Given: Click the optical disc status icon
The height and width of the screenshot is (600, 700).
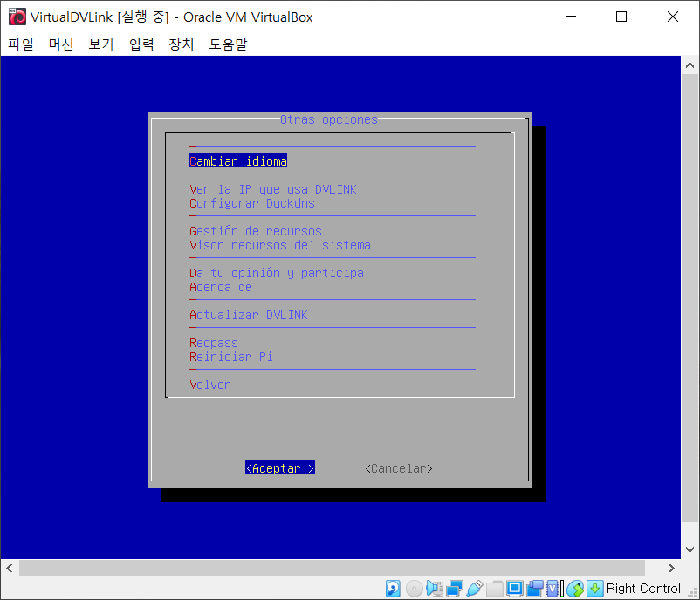Looking at the screenshot, I should (414, 589).
